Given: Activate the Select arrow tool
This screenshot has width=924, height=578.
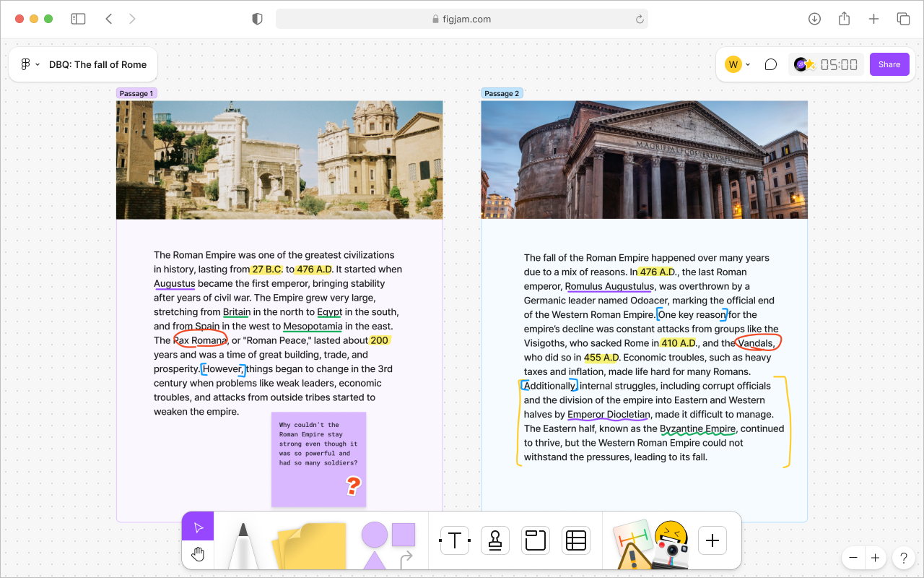Looking at the screenshot, I should 197,526.
